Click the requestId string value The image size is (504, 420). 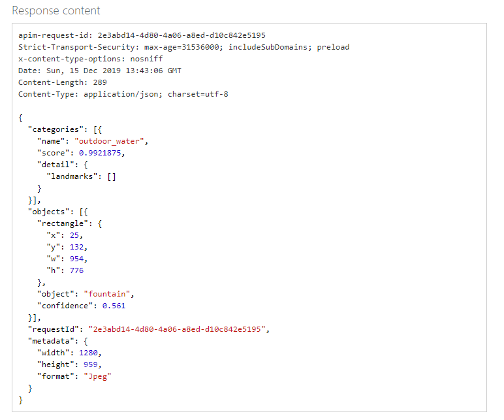click(177, 329)
